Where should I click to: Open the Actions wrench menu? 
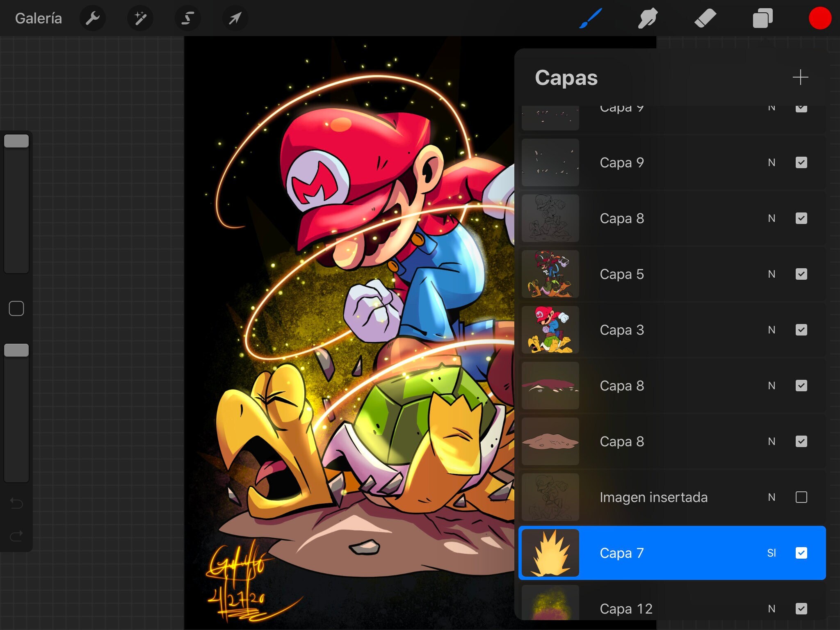tap(93, 18)
